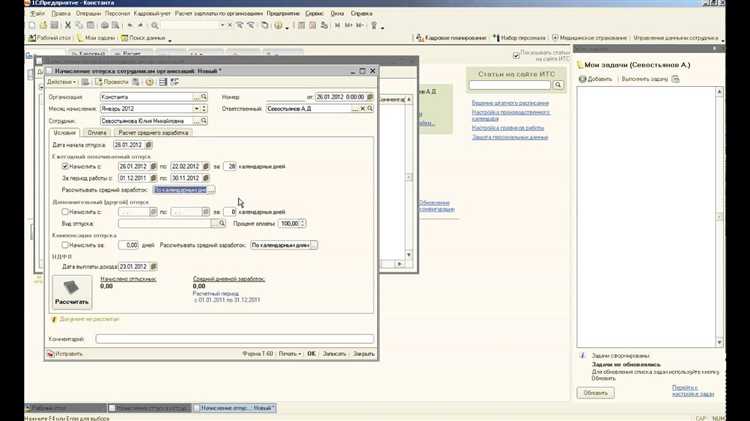Open the Файл menu
750x421 pixels.
pos(37,13)
